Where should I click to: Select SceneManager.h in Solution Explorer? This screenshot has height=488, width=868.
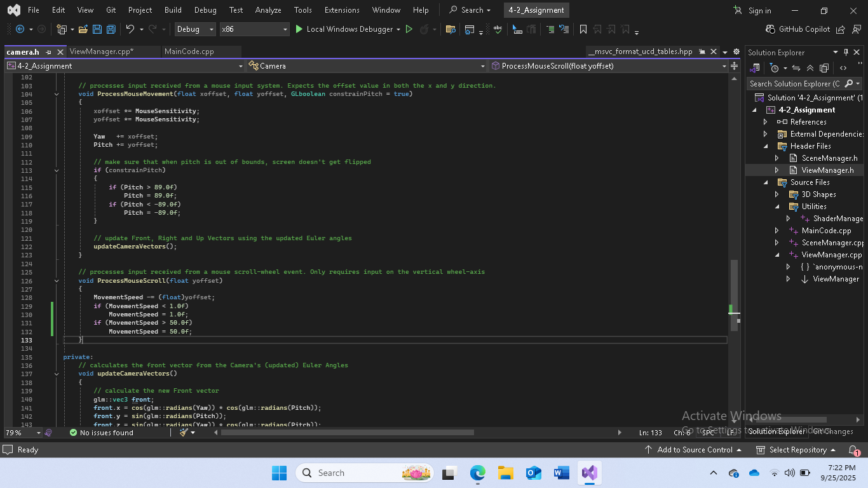pos(829,158)
